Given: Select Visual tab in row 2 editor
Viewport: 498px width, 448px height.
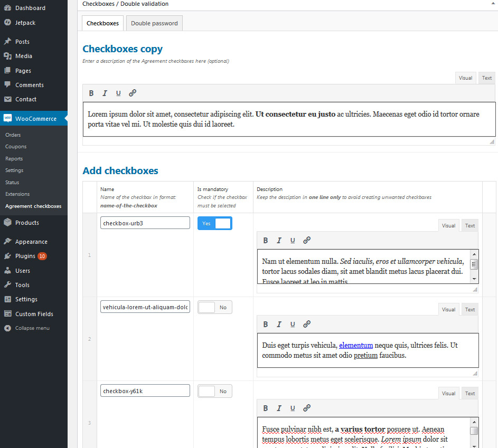Looking at the screenshot, I should tap(448, 309).
